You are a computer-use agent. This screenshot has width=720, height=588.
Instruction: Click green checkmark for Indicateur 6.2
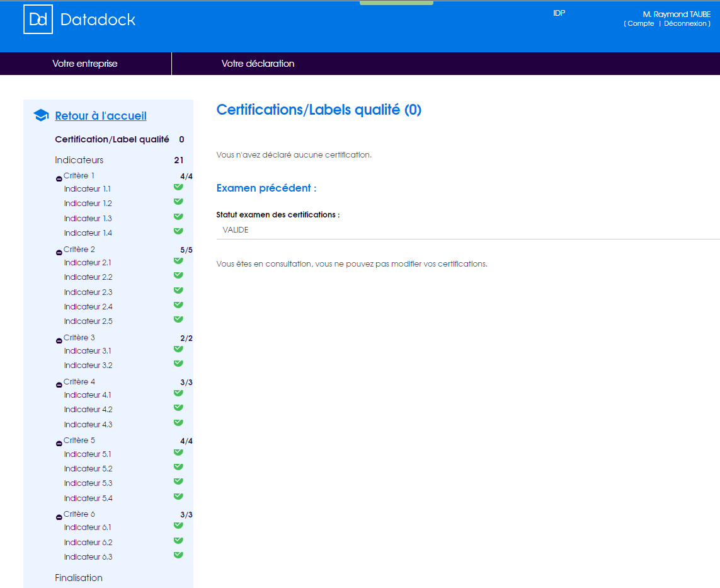[x=178, y=541]
